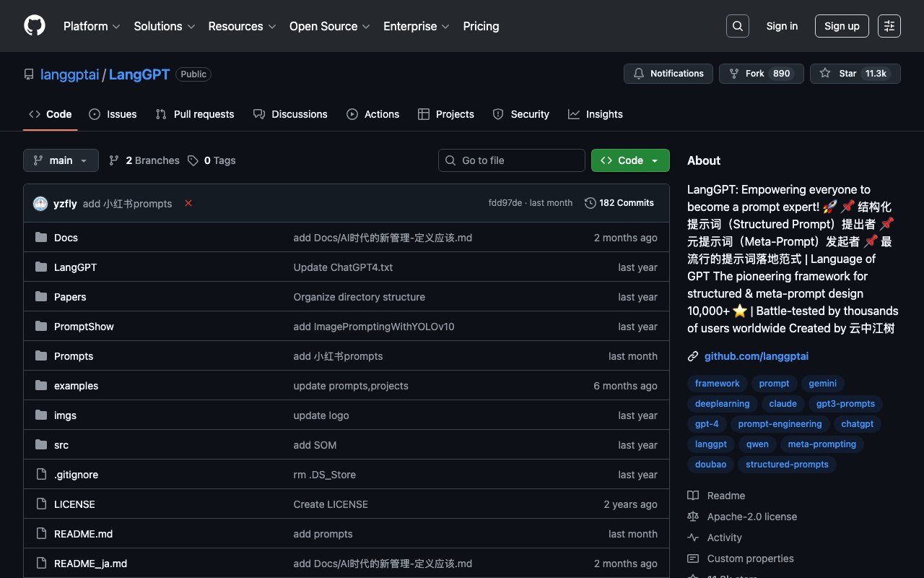Viewport: 924px width, 578px height.
Task: Click the failed status X on latest commit
Action: point(188,204)
